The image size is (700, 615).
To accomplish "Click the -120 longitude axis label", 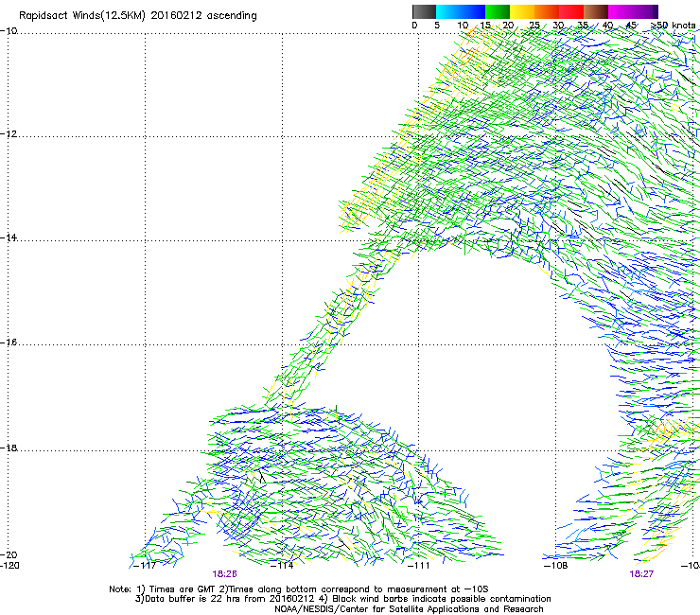I will click(9, 566).
